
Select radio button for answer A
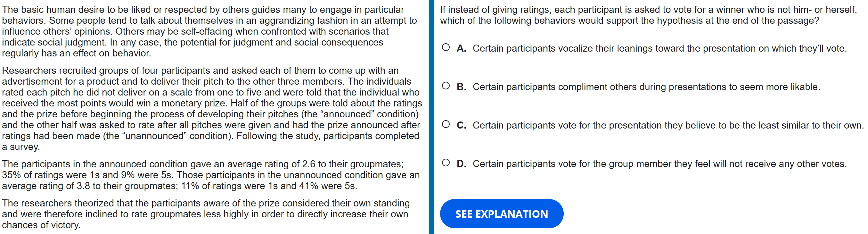pyautogui.click(x=446, y=47)
